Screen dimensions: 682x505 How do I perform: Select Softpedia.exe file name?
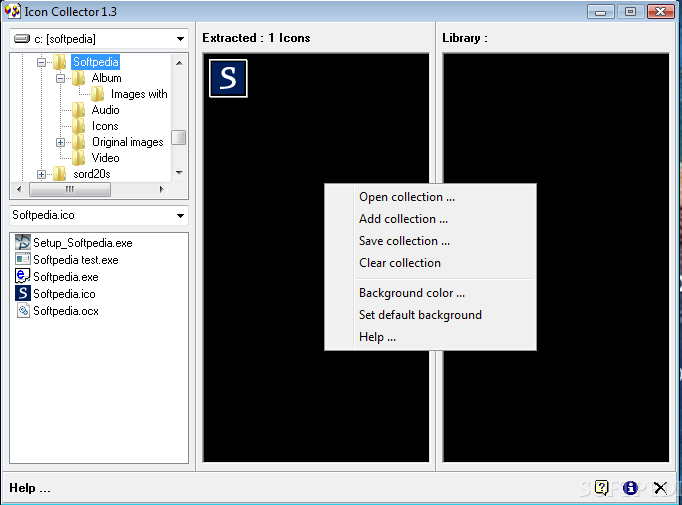[66, 277]
